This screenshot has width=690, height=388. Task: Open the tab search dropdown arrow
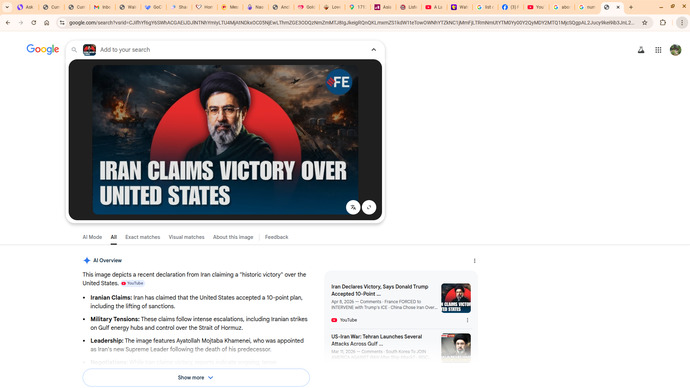point(7,7)
